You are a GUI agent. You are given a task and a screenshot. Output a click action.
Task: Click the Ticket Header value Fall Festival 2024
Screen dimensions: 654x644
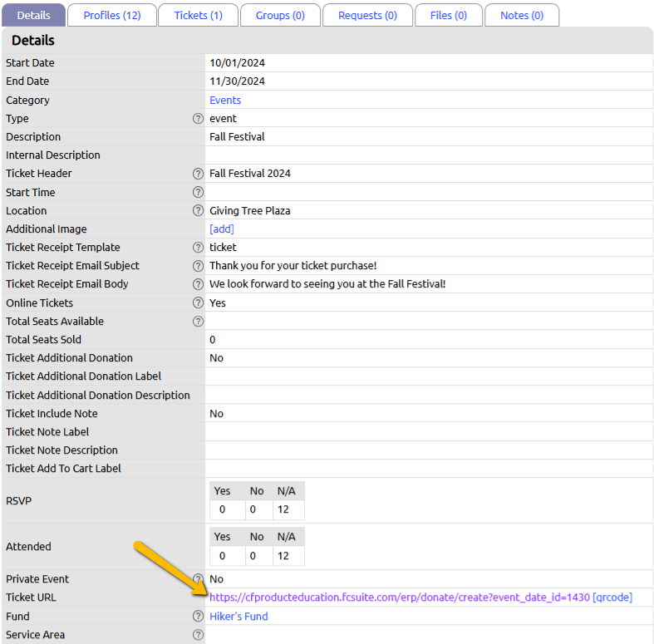[x=250, y=174]
